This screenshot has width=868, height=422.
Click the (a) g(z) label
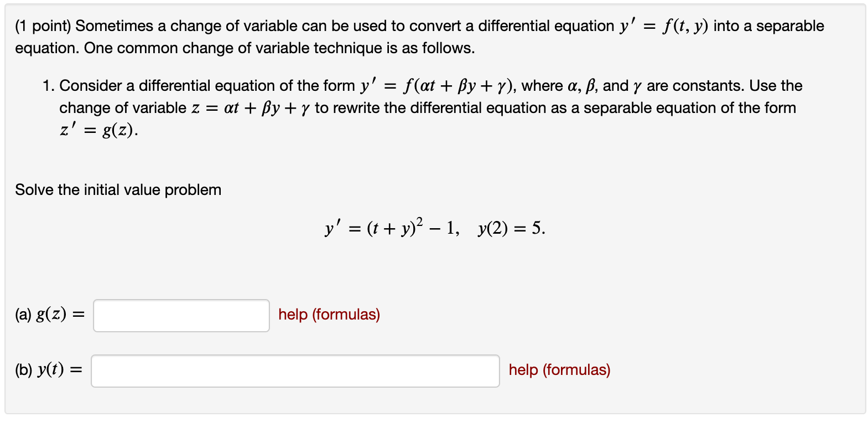[x=48, y=315]
